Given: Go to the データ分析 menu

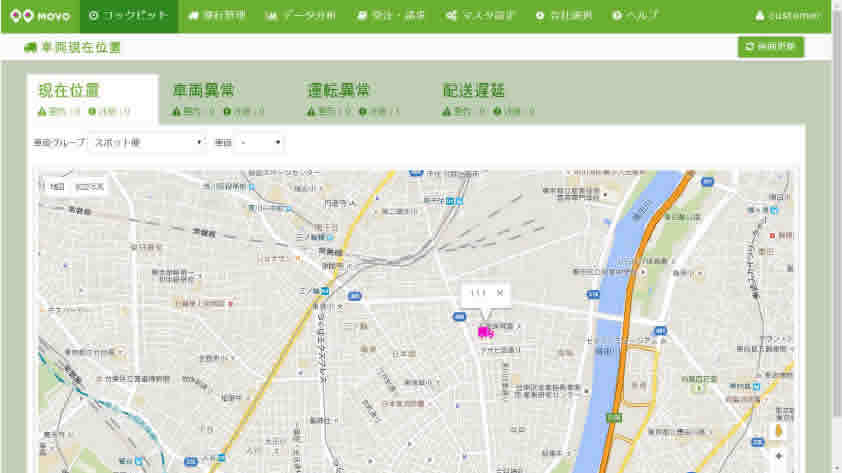Looking at the screenshot, I should click(x=301, y=16).
